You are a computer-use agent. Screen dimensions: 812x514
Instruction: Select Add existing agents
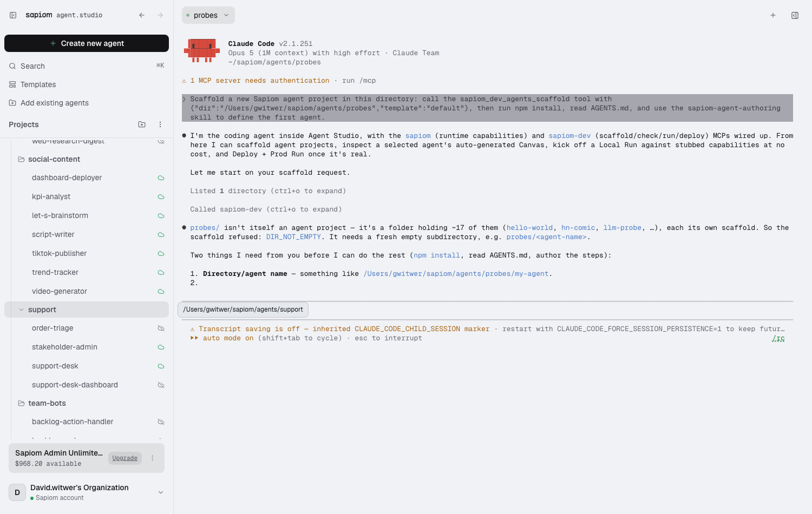(87, 103)
